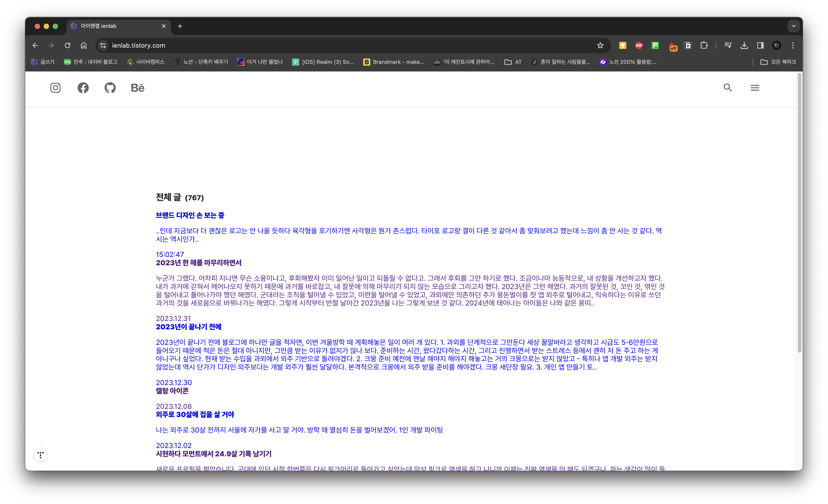Screen dimensions: 828x504
Task: Open the Chrome downloads icon
Action: (744, 45)
